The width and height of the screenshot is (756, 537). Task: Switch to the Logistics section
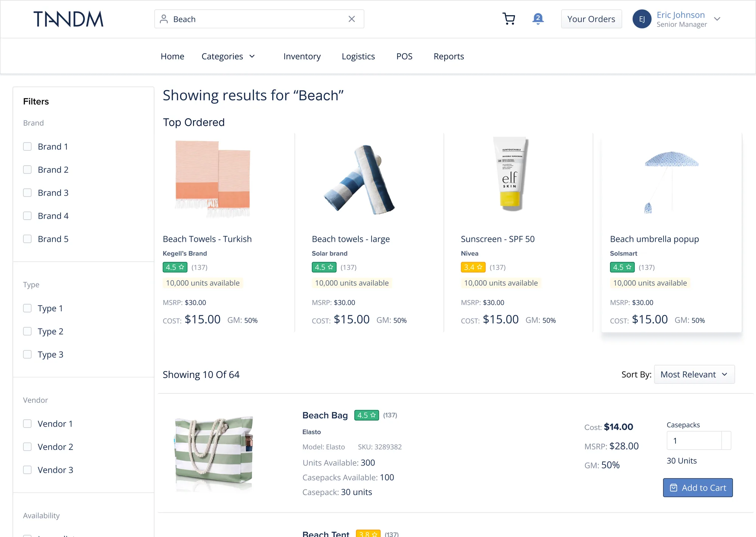click(358, 56)
